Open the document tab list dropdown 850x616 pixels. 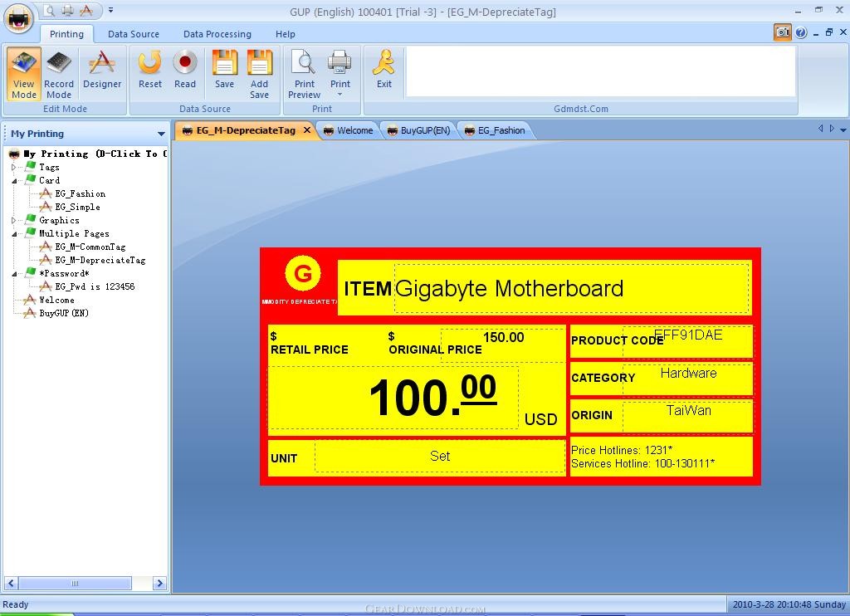pos(843,130)
